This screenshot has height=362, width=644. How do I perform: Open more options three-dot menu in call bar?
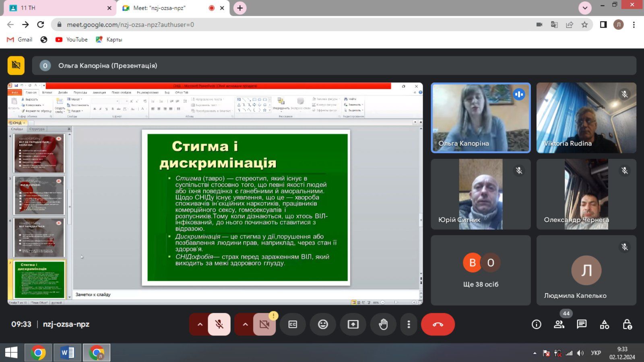click(409, 324)
